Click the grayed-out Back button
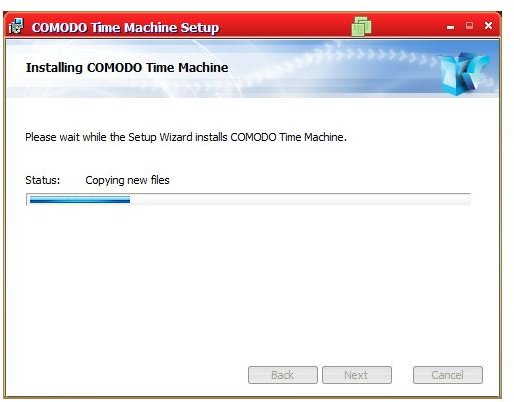Viewport: 514px width, 402px height. (283, 375)
